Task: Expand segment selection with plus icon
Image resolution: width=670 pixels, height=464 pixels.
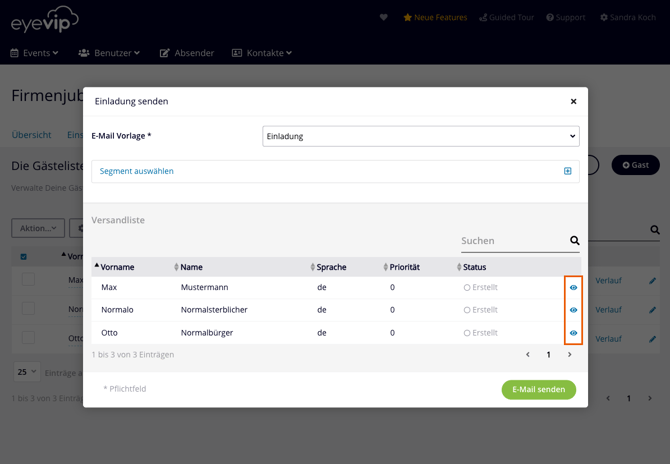Action: [567, 171]
